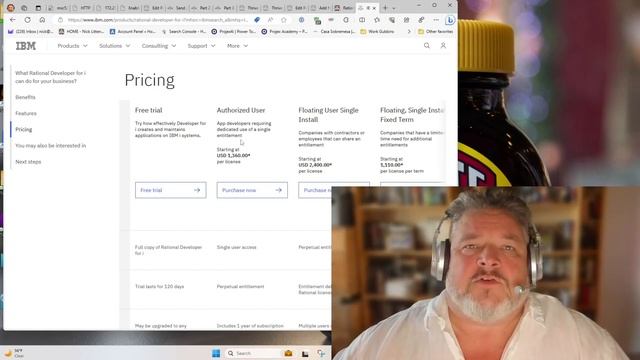Open the browser home page icon
The width and height of the screenshot is (640, 360).
point(42,20)
